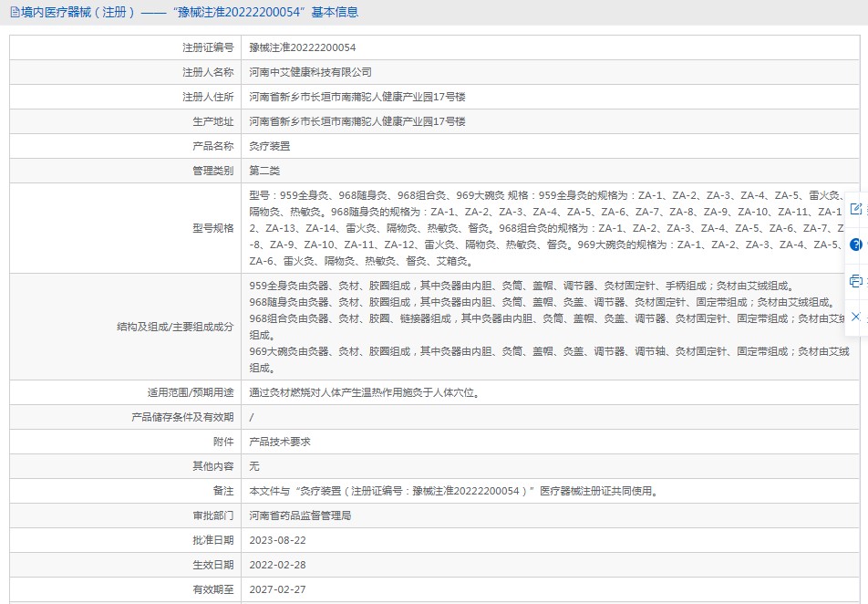Select the registration number value 豫械注准20222200054
The height and width of the screenshot is (604, 868).
(303, 47)
